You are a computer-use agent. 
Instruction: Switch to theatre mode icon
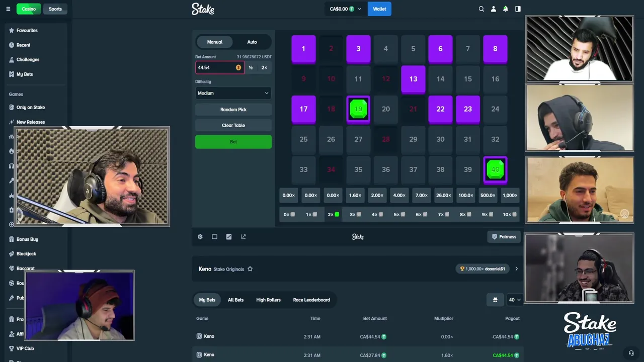point(214,237)
